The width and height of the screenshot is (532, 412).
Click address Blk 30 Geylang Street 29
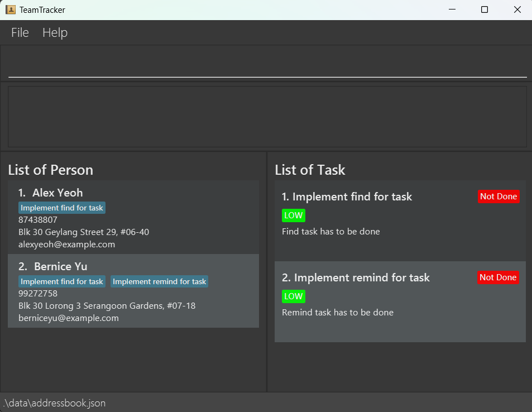tap(84, 232)
